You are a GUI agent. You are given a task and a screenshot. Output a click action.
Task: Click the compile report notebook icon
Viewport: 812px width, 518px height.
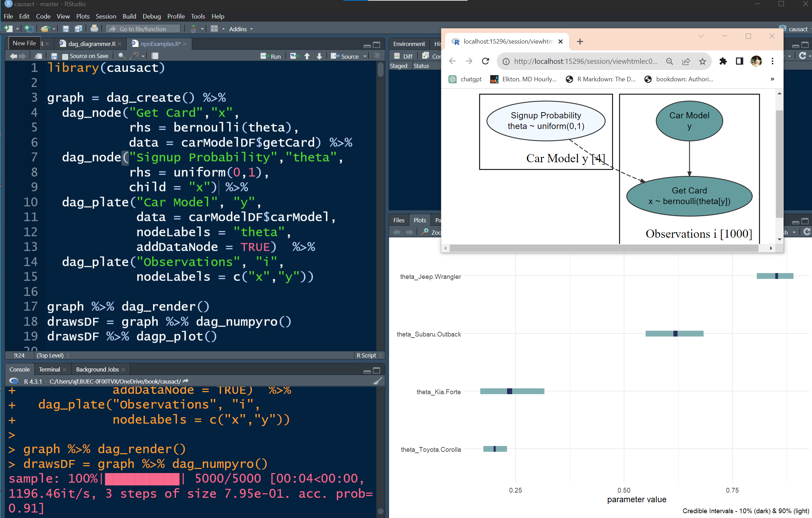(155, 56)
